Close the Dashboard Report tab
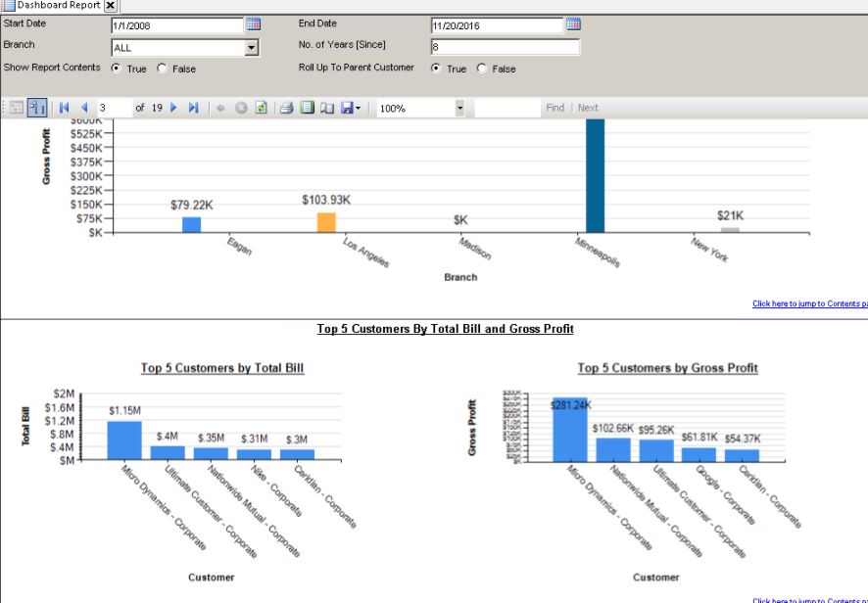The width and height of the screenshot is (868, 603). pyautogui.click(x=111, y=6)
